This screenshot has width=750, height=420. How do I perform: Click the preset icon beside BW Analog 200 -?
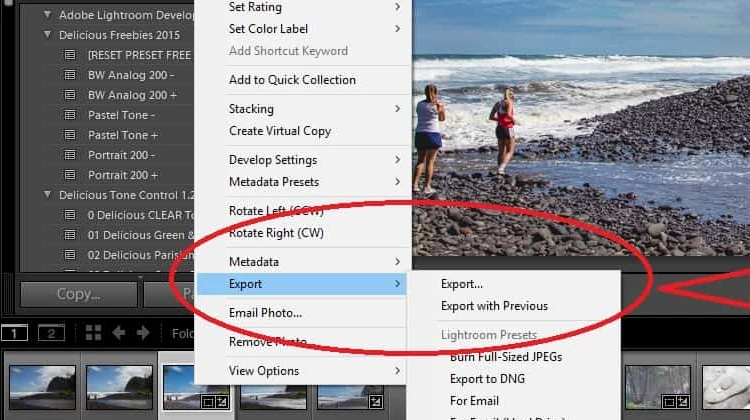pos(70,75)
